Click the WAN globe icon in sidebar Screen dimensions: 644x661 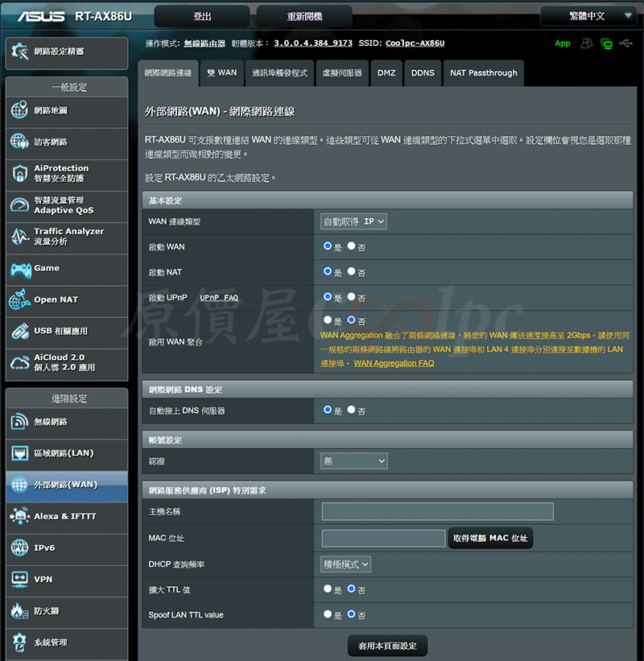tap(19, 485)
